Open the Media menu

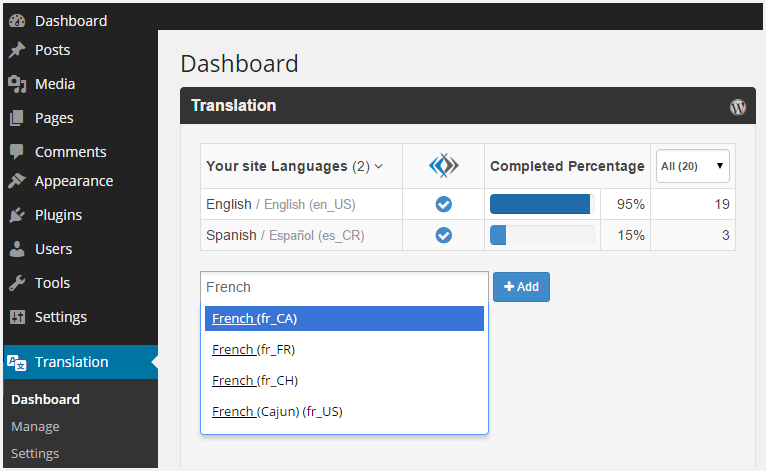(55, 84)
